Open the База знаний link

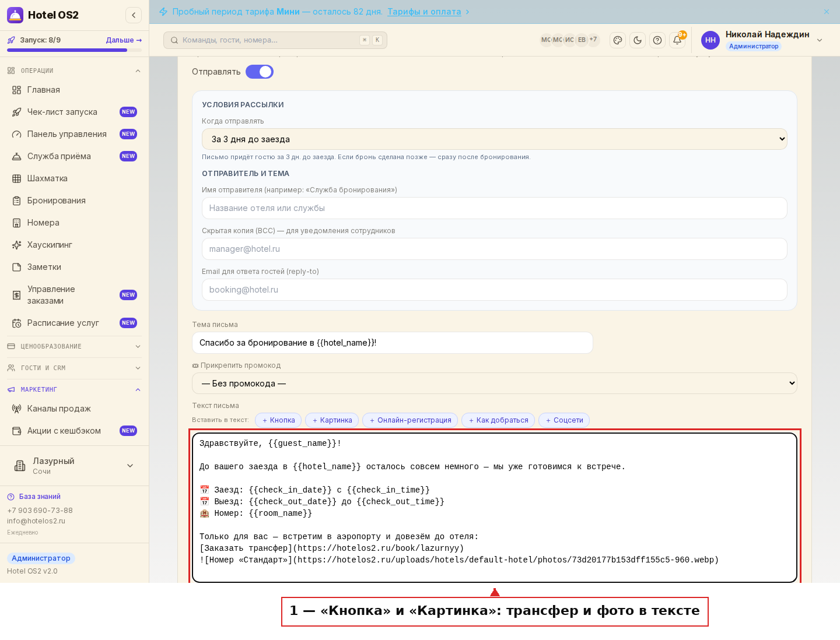coord(40,497)
